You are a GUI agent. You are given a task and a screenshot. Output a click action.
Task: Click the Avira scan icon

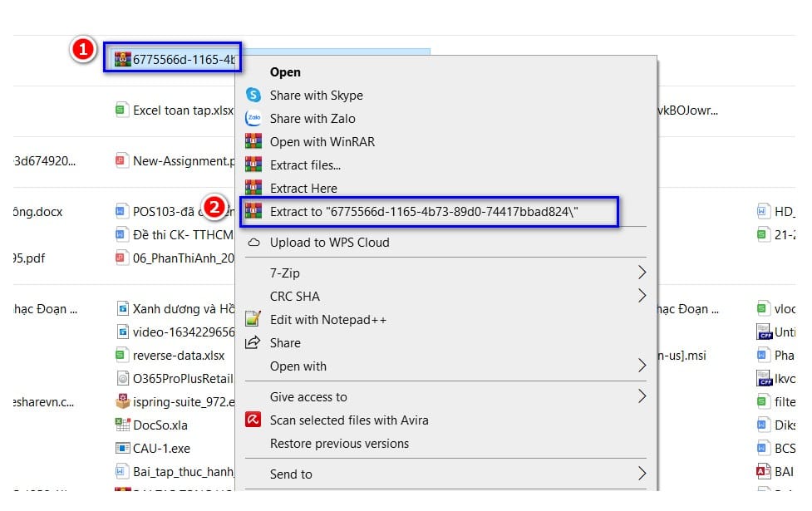[x=253, y=420]
